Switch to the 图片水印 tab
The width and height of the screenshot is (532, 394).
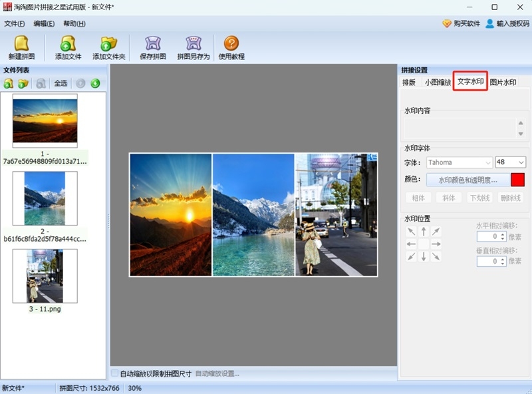(x=503, y=83)
